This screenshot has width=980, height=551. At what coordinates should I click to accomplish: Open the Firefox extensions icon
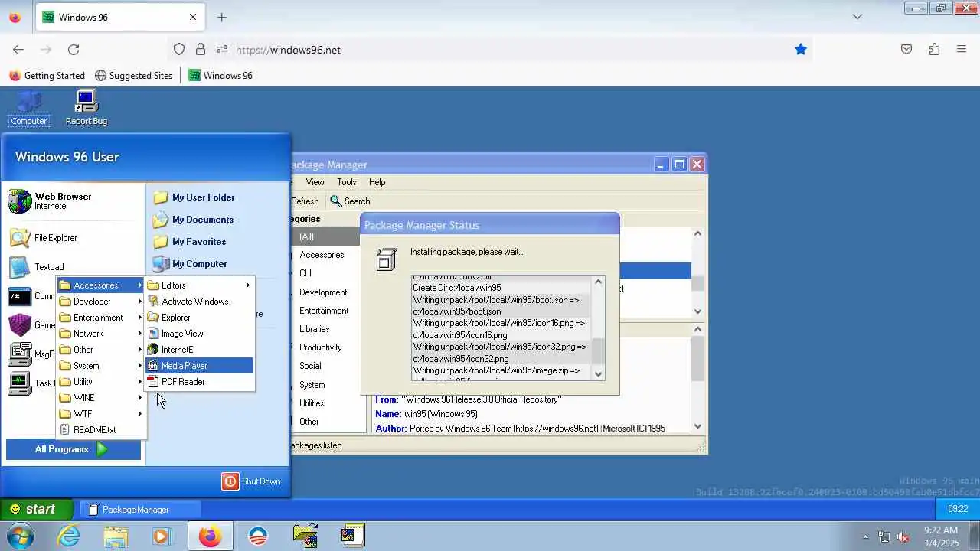click(934, 50)
